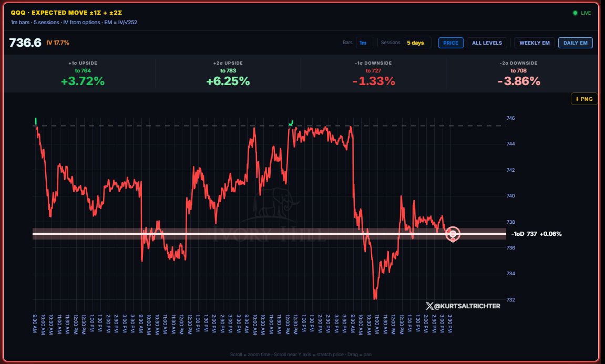Click the 'to 708' target text

[519, 70]
